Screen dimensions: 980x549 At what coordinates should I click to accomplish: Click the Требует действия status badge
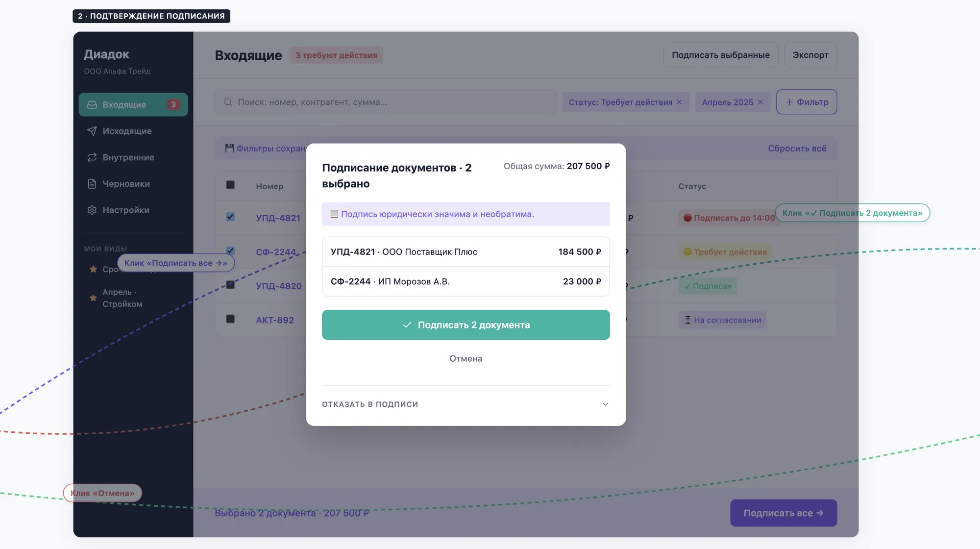tap(725, 252)
